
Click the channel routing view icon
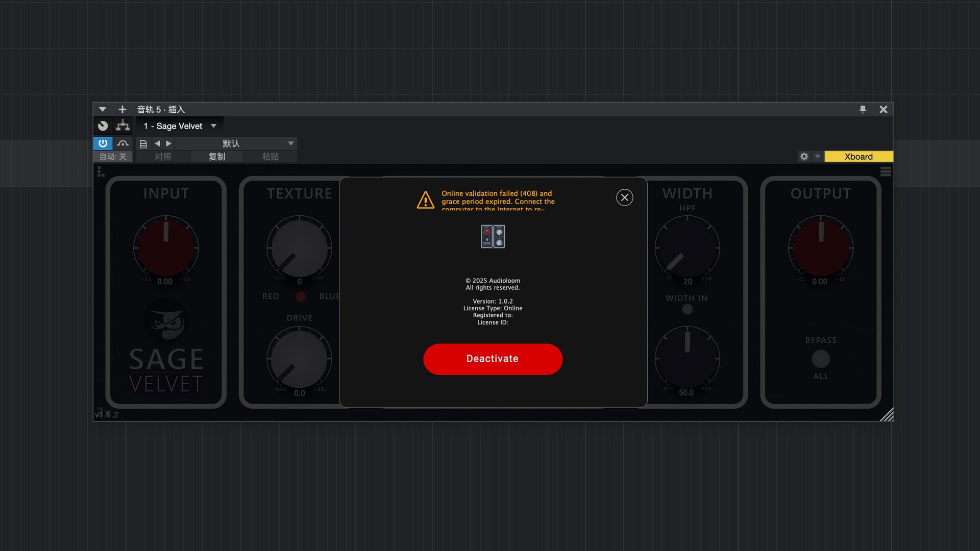point(122,126)
